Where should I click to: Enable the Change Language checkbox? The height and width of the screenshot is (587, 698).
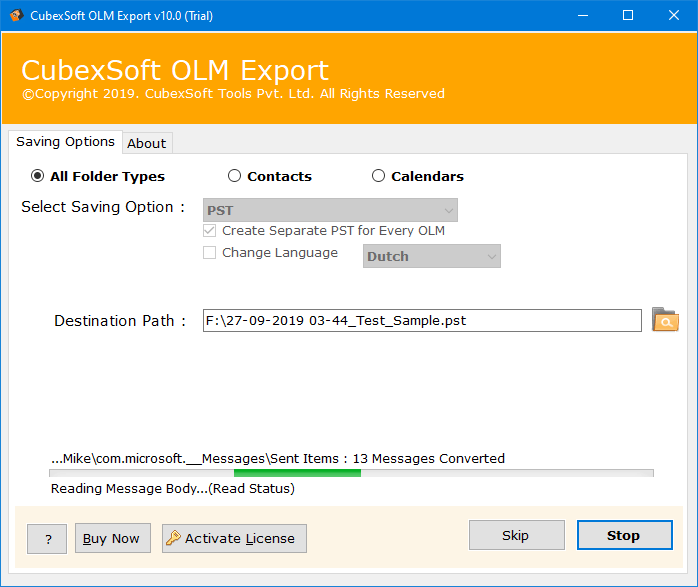(210, 253)
